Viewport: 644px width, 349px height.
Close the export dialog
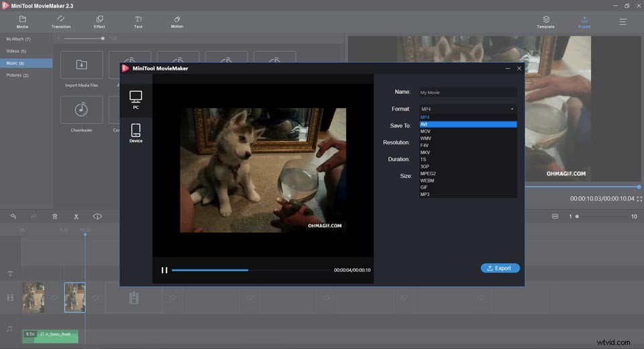[519, 68]
